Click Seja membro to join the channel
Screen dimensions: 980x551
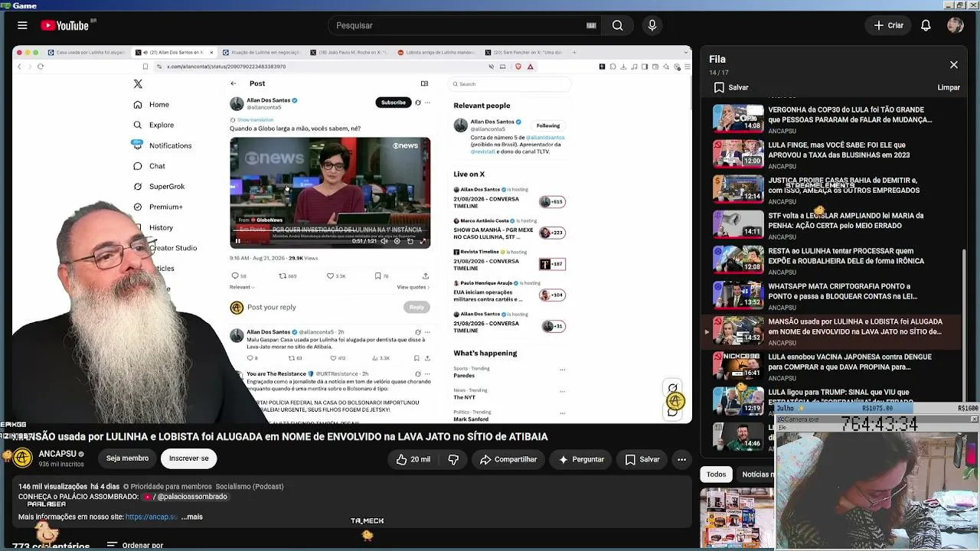(x=127, y=458)
